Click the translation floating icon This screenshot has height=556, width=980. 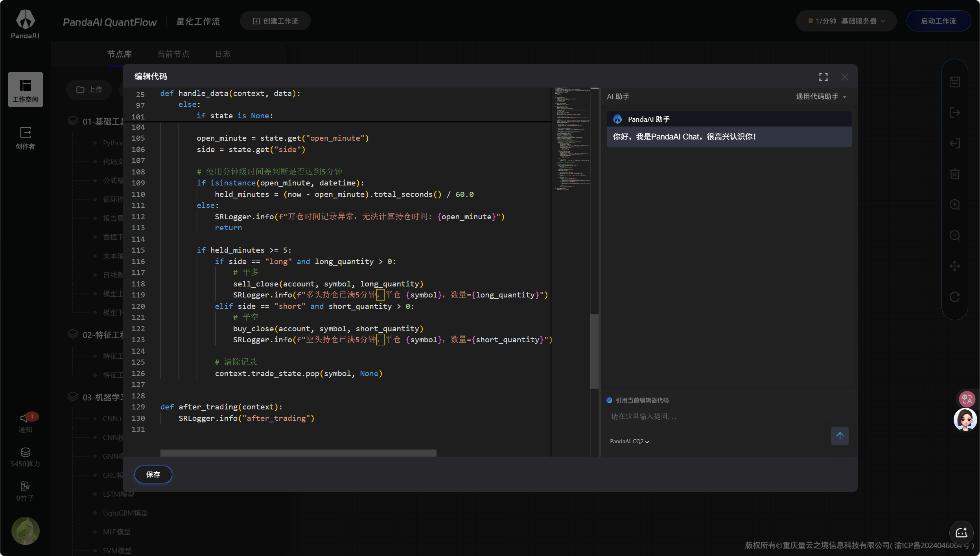pos(967,399)
